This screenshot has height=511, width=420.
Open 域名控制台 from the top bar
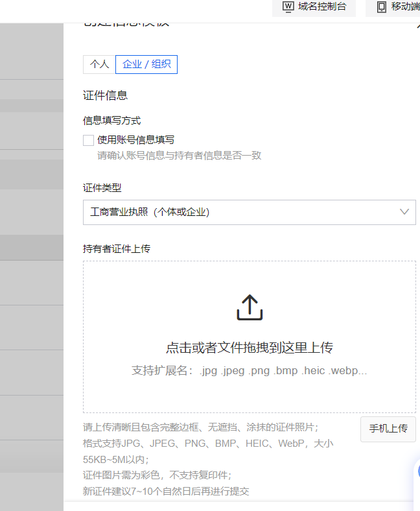[322, 7]
